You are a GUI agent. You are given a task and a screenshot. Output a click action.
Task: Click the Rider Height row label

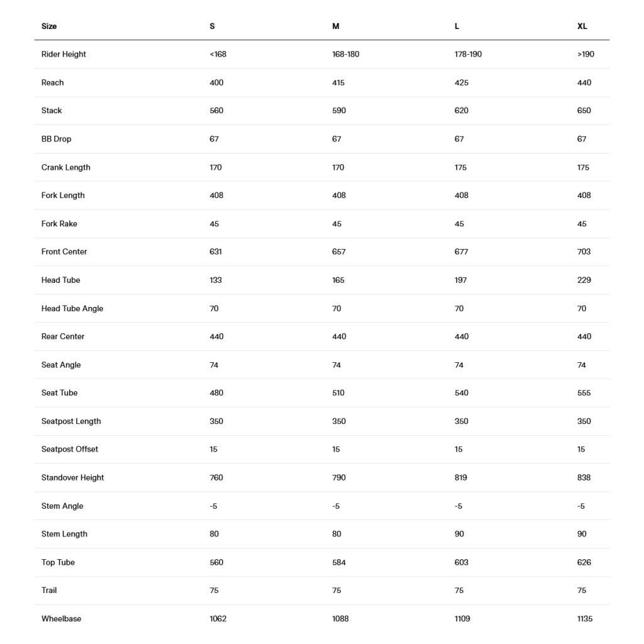(x=64, y=54)
